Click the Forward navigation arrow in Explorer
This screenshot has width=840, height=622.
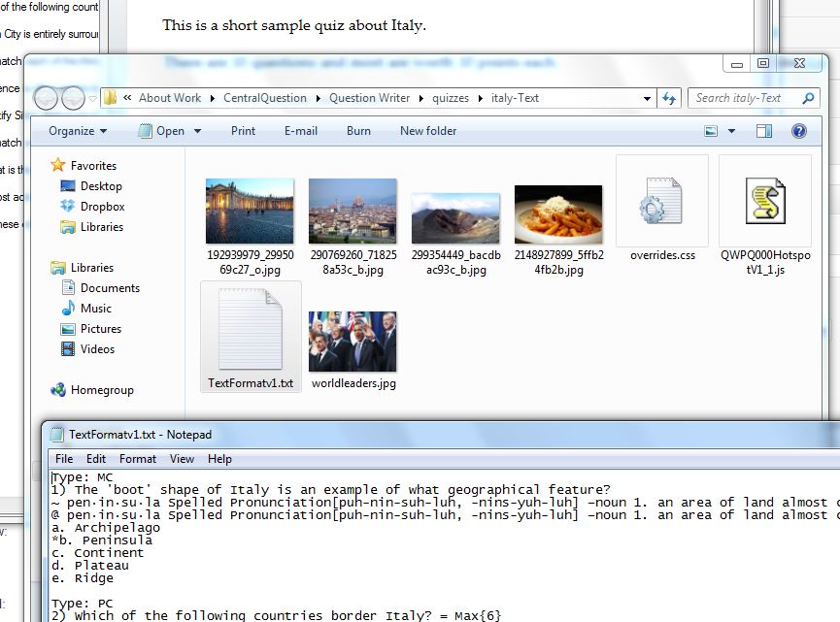(x=73, y=99)
